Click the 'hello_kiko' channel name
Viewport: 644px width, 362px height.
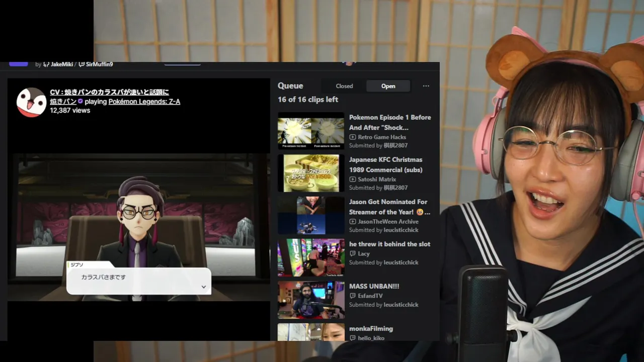(371, 338)
